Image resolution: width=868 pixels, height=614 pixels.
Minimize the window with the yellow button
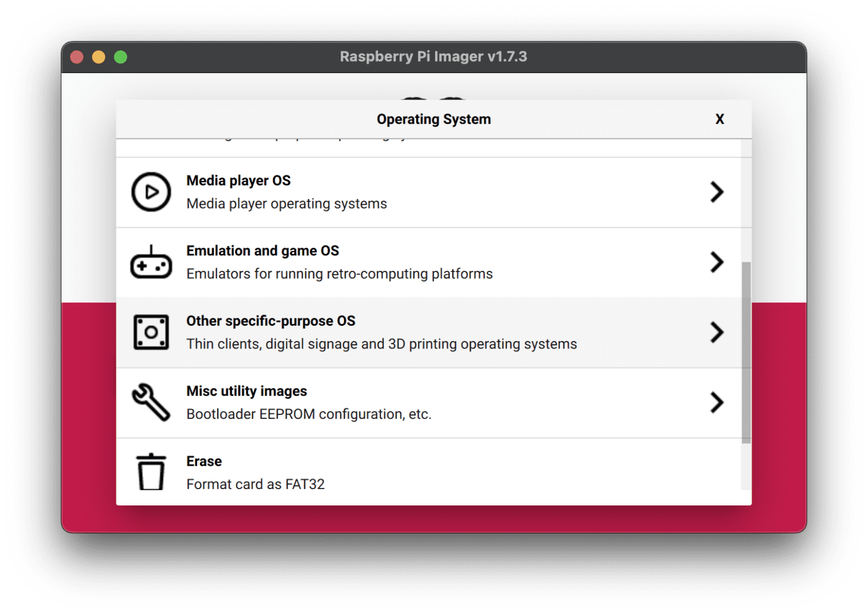98,57
